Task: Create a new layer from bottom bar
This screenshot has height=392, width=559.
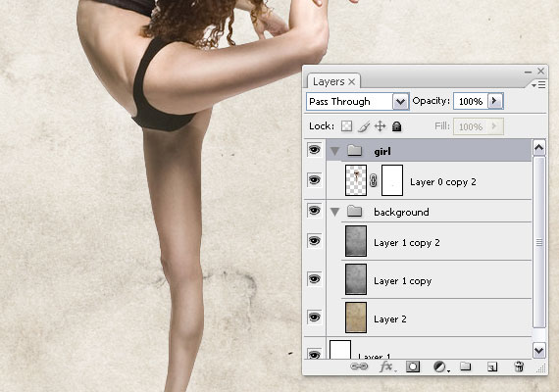Action: (x=492, y=367)
